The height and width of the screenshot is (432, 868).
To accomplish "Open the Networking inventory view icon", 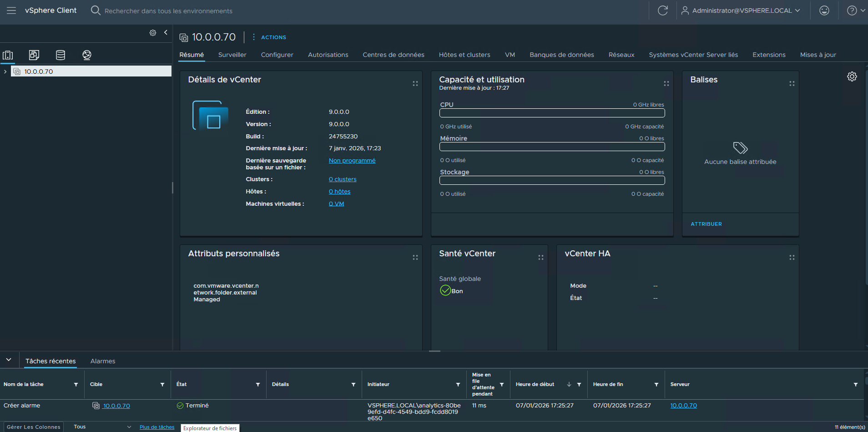I will pyautogui.click(x=87, y=55).
